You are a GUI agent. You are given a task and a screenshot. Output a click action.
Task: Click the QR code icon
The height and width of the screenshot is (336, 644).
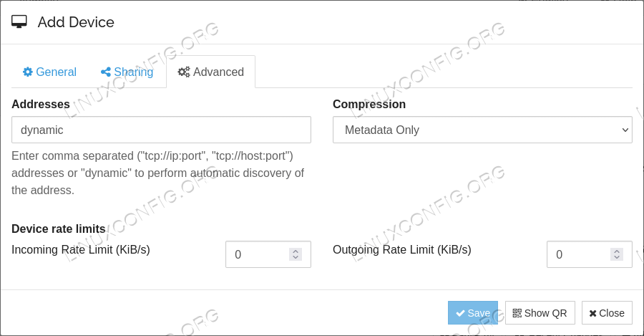point(517,313)
